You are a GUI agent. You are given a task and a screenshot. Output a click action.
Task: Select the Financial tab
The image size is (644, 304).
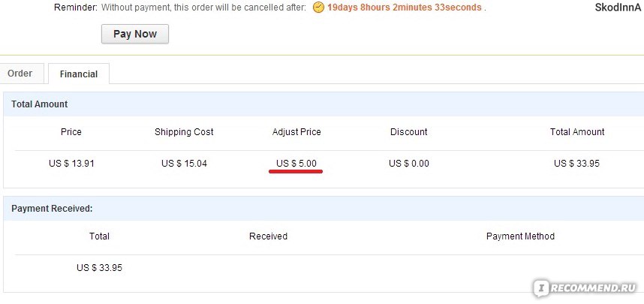(79, 74)
